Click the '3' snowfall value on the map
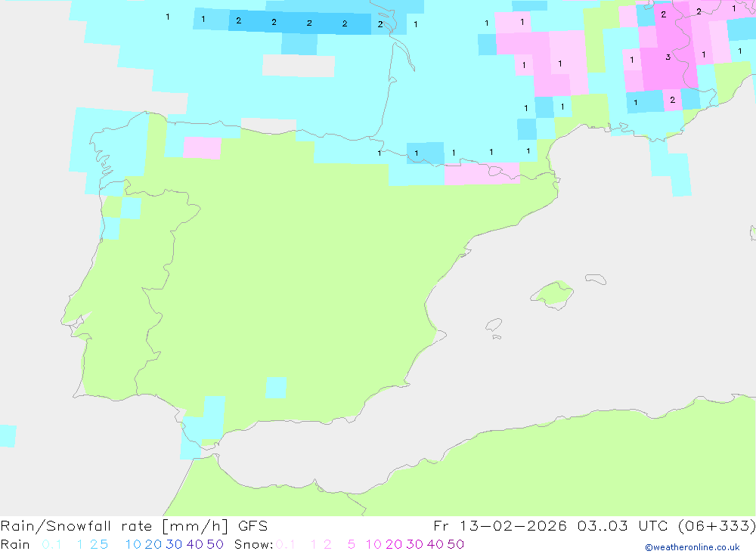The width and height of the screenshot is (756, 554). click(x=668, y=57)
